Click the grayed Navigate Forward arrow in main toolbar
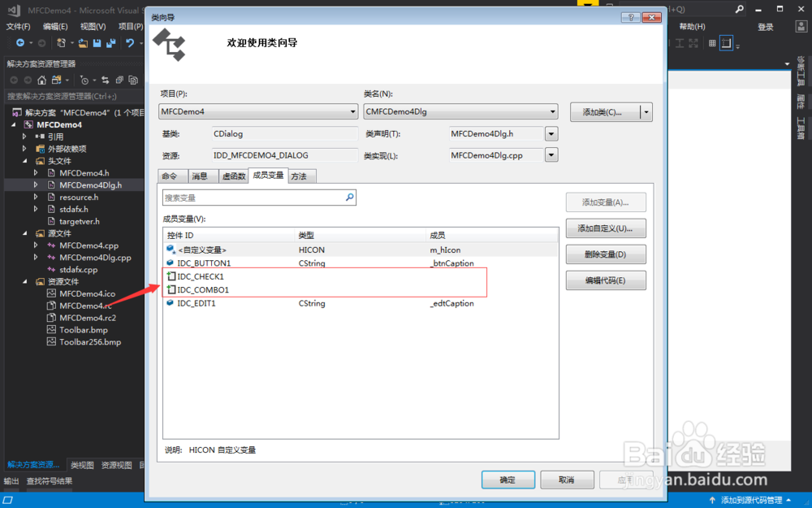This screenshot has width=812, height=508. tap(42, 43)
